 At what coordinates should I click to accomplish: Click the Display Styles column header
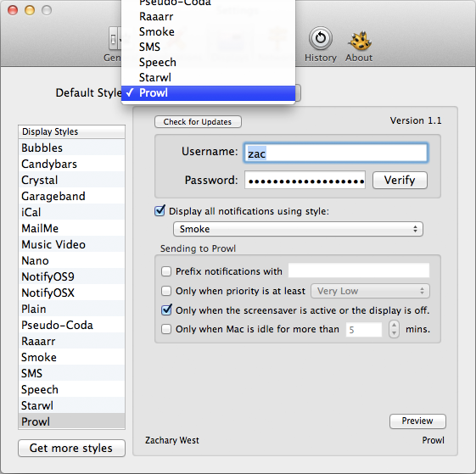coord(71,131)
